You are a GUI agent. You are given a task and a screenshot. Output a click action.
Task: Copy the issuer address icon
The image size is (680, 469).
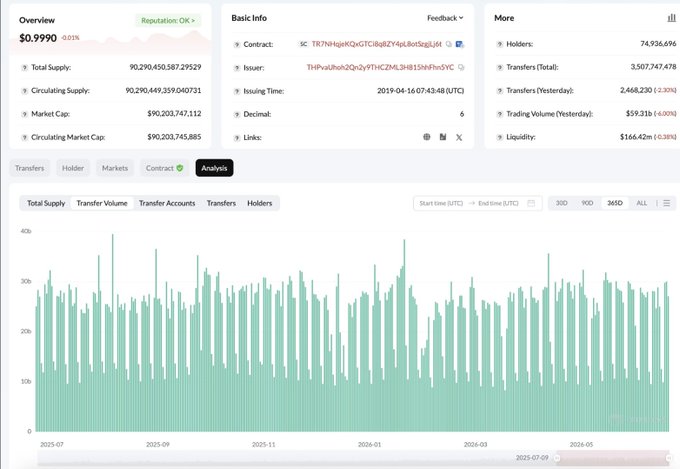461,67
